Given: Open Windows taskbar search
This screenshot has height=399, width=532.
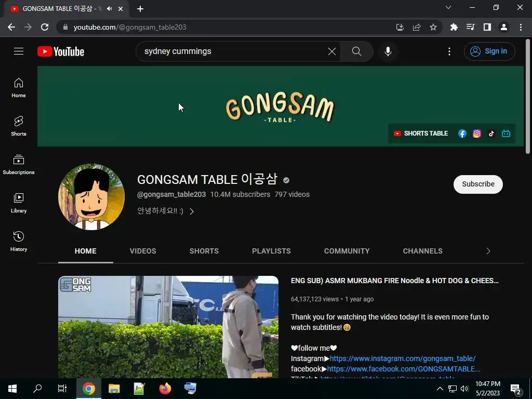Looking at the screenshot, I should (37, 389).
